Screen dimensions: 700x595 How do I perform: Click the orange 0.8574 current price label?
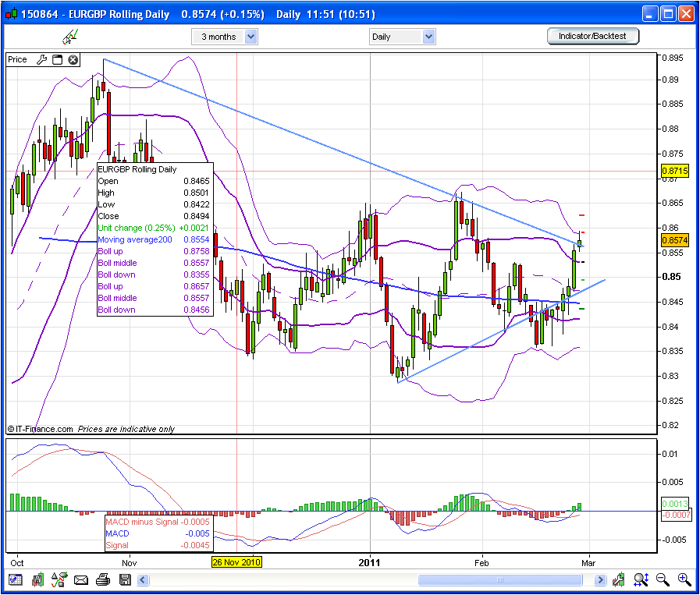point(674,240)
